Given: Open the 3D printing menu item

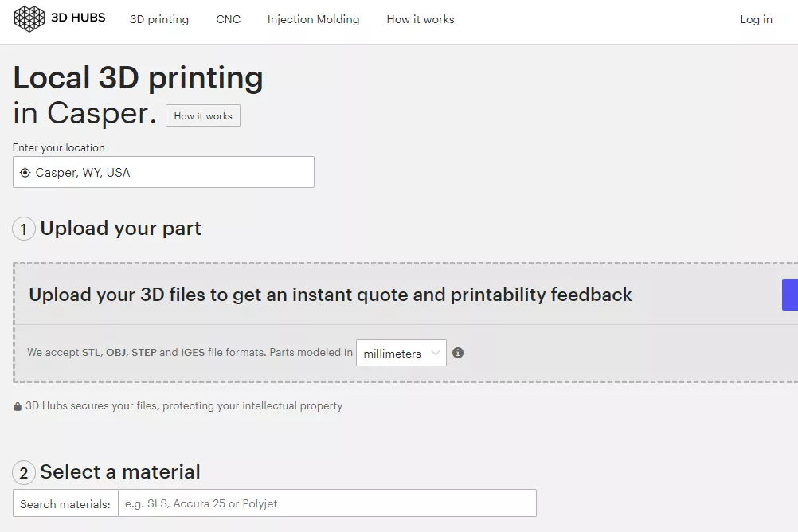Looking at the screenshot, I should click(x=159, y=19).
